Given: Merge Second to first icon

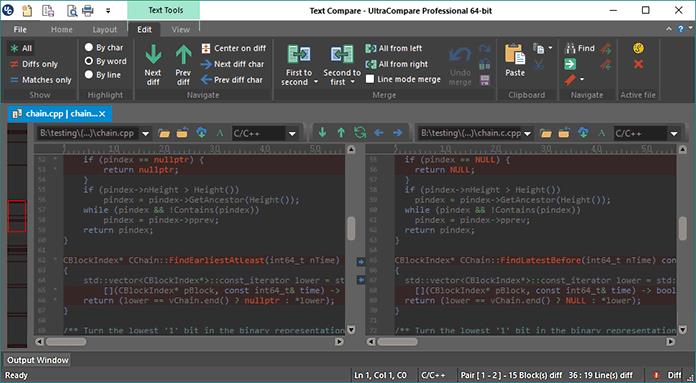Looking at the screenshot, I should pyautogui.click(x=342, y=55).
